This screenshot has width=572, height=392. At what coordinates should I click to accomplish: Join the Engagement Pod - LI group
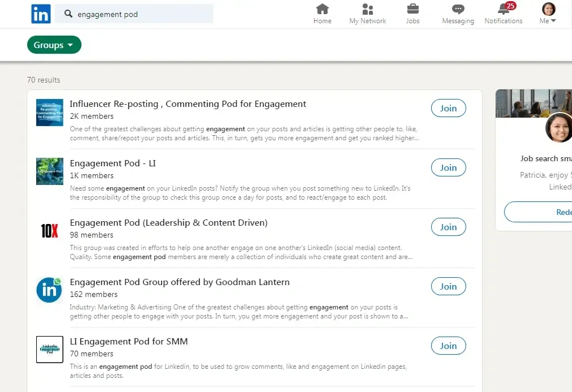[x=448, y=168]
